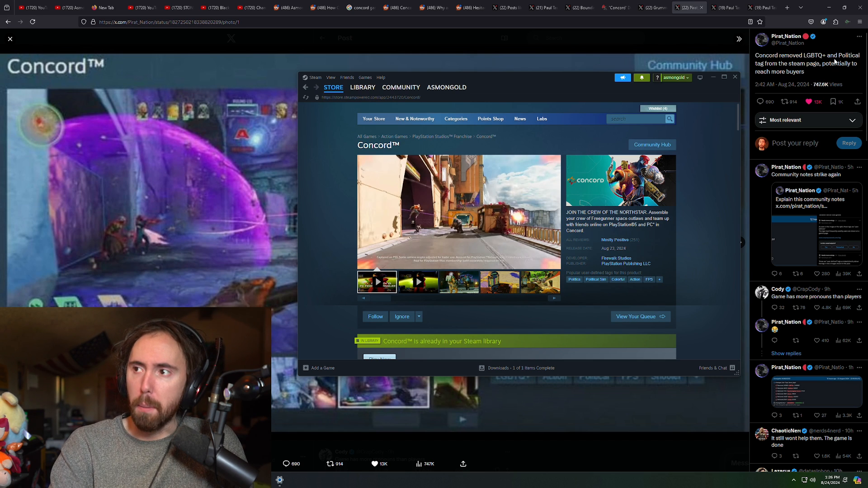Open Downloads from the Steam status bar
This screenshot has height=488, width=868.
tap(517, 368)
